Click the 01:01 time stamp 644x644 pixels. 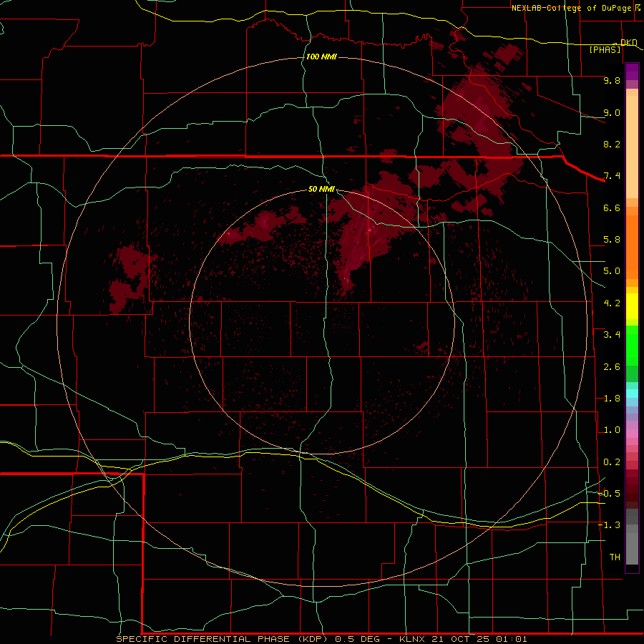512,639
